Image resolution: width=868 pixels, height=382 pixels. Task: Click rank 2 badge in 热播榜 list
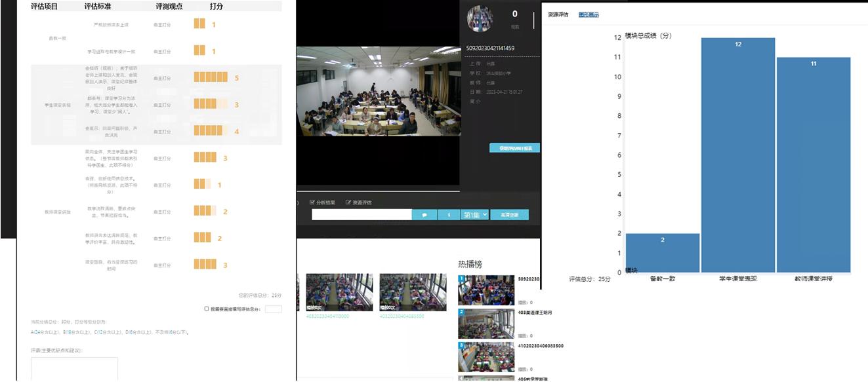(x=461, y=313)
